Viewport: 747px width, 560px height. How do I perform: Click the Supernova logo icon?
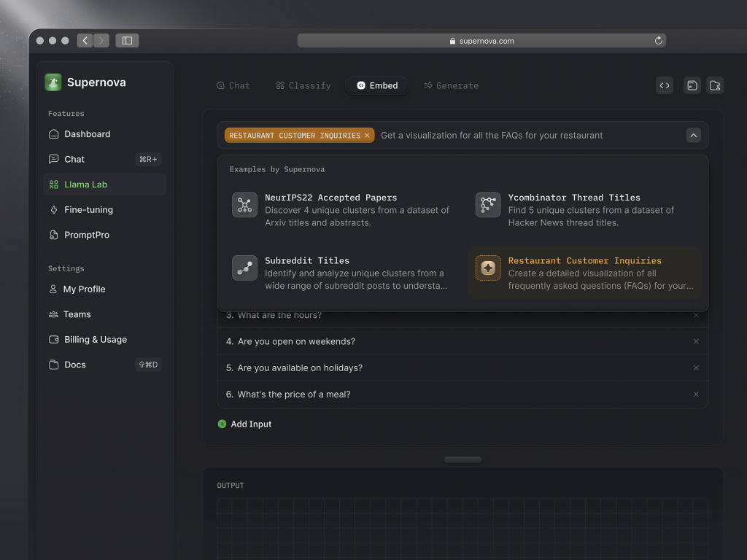click(x=53, y=82)
